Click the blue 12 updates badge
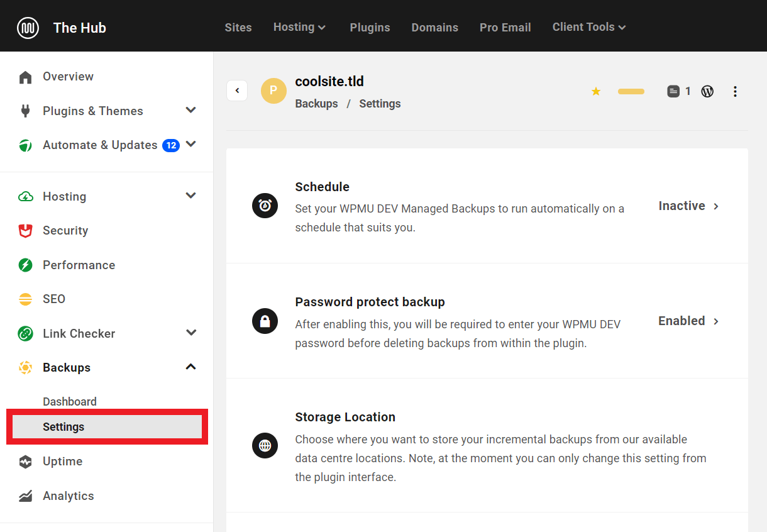Viewport: 767px width, 532px height. (x=171, y=145)
